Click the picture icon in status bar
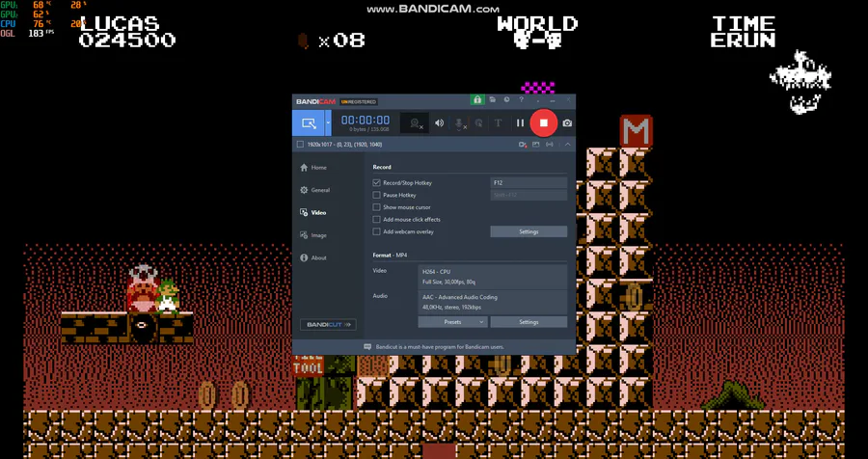The height and width of the screenshot is (459, 868). click(x=535, y=145)
